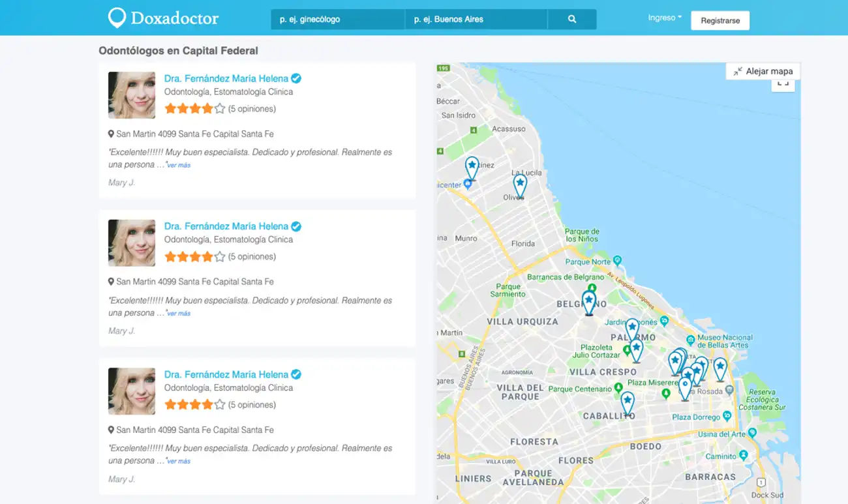The image size is (848, 504).
Task: Click verified badge in the third card
Action: [296, 374]
